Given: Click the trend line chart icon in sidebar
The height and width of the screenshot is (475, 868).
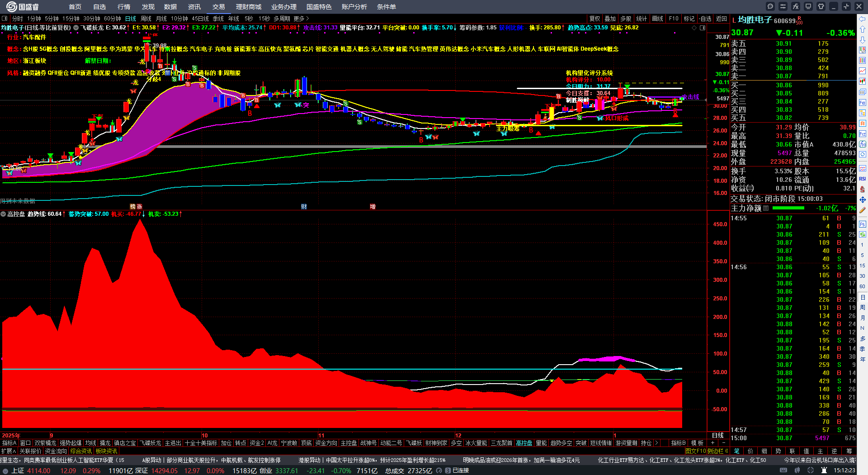Looking at the screenshot, I should (x=863, y=71).
